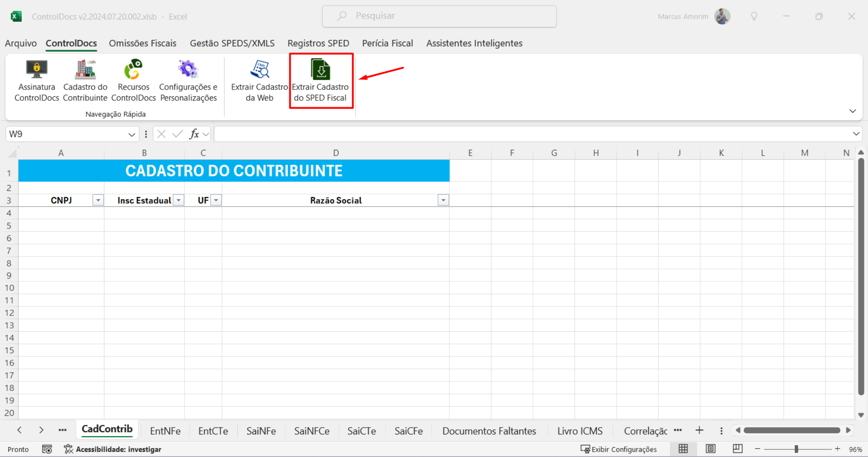Open the Omissões Fiscais ribbon tab
Viewport: 868px width, 457px height.
click(x=142, y=43)
